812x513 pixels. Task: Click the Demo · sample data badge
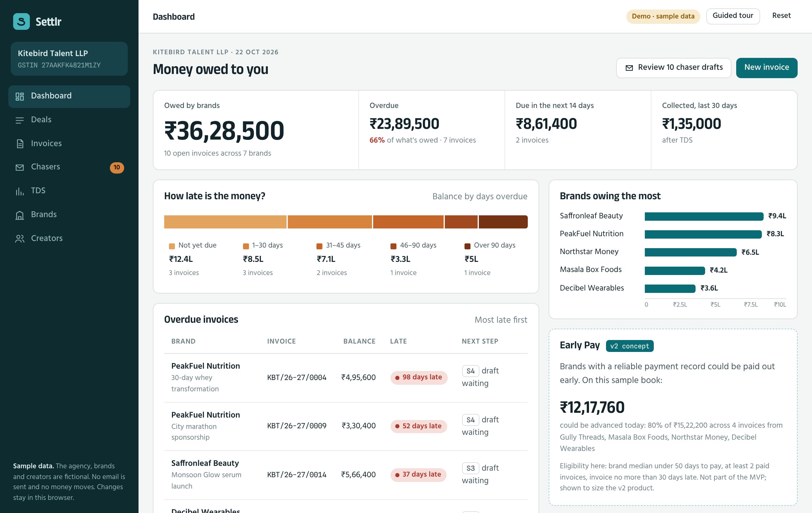(663, 16)
